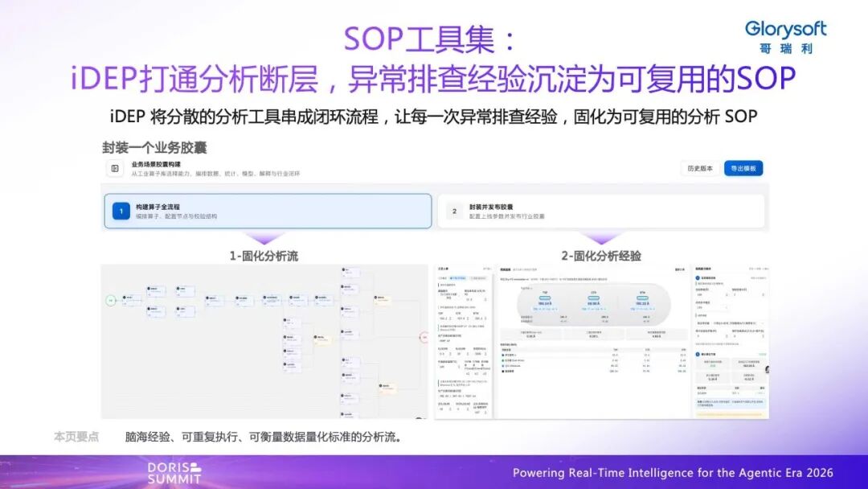868x489 pixels.
Task: Select step 1 构建算子全流程
Action: click(x=268, y=211)
